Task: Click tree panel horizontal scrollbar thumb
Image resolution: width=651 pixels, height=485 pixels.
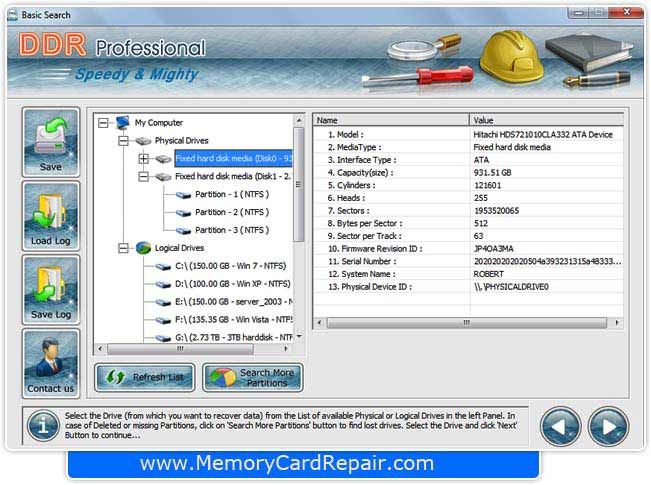Action: point(180,349)
